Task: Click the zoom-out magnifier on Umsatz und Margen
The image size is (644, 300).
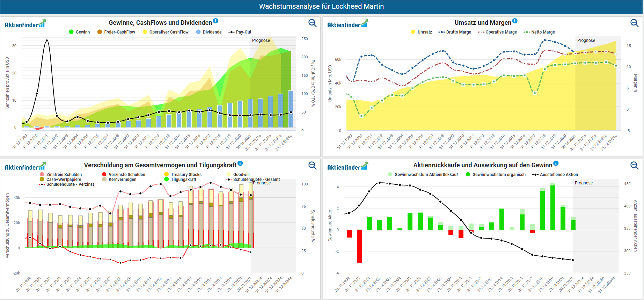Action: coord(634,23)
